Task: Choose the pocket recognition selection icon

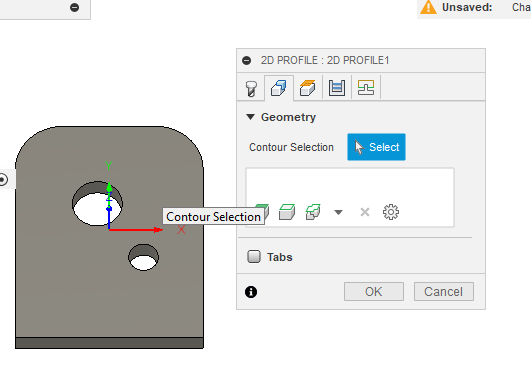Action: coord(313,212)
